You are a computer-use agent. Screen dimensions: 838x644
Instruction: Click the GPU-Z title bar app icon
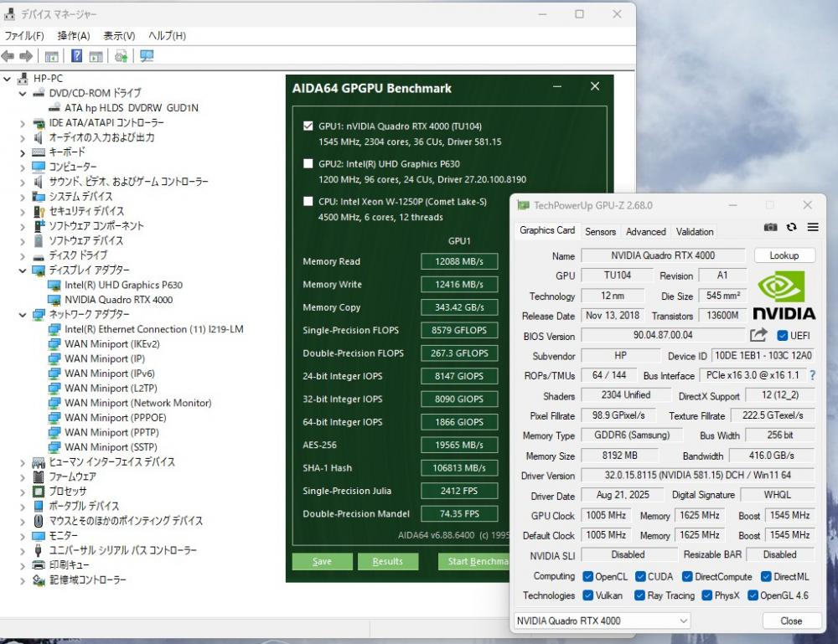pos(523,205)
